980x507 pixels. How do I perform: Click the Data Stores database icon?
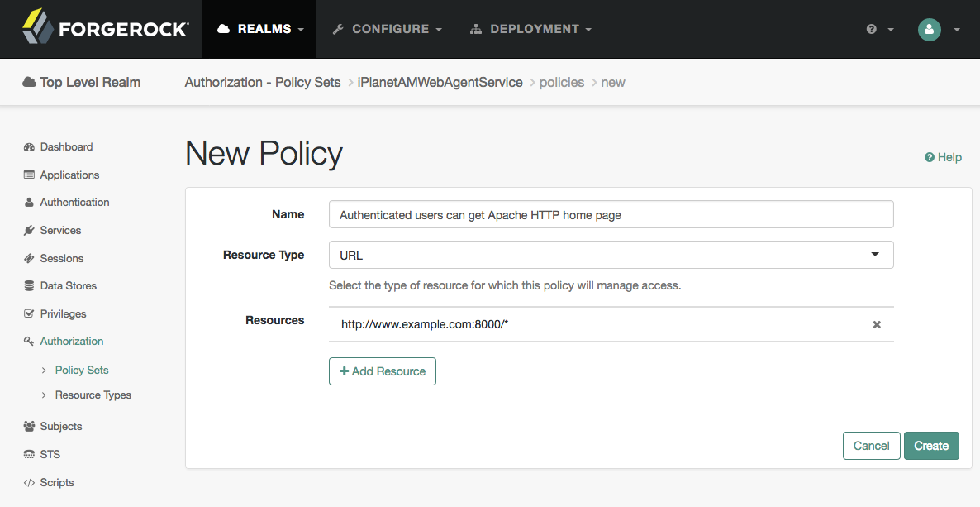point(29,286)
